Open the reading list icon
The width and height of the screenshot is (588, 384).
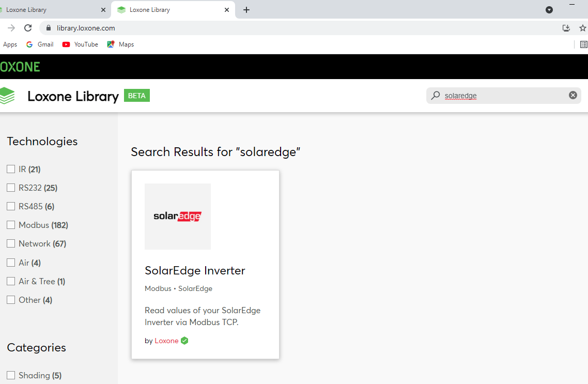point(583,44)
